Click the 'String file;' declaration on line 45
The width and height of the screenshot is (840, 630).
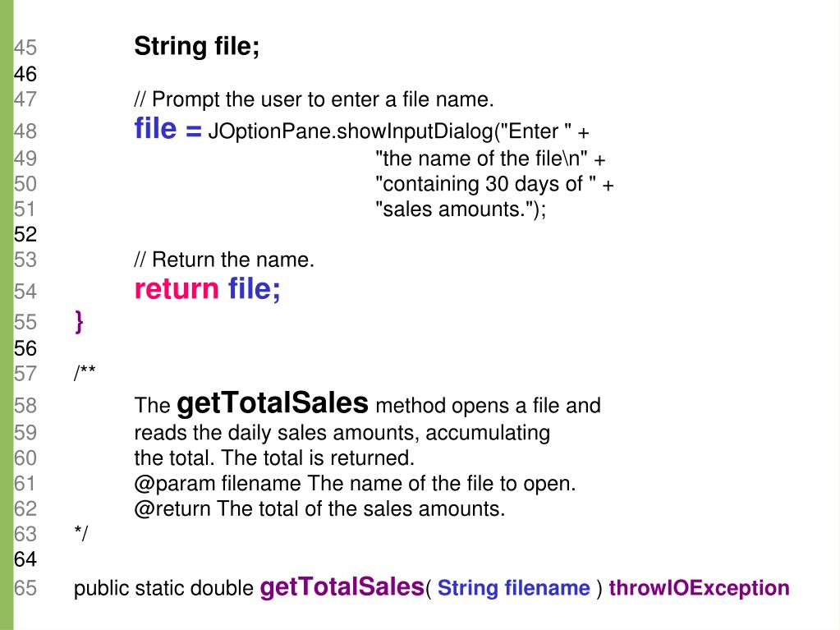tap(196, 47)
